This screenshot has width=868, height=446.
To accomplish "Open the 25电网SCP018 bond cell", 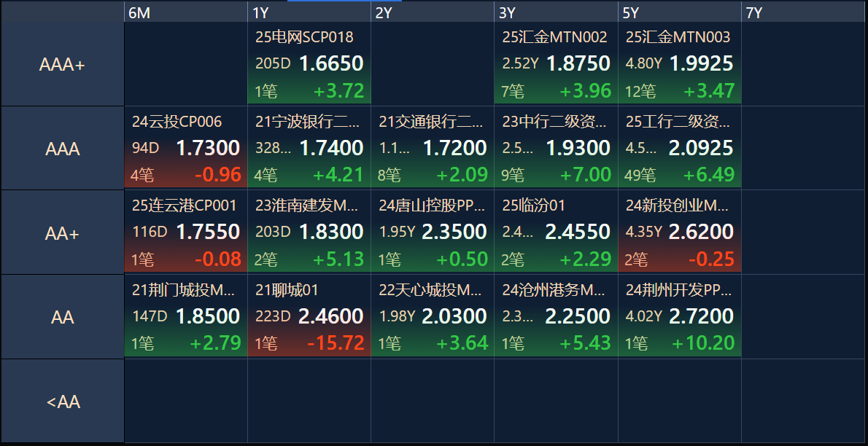I will pos(309,64).
